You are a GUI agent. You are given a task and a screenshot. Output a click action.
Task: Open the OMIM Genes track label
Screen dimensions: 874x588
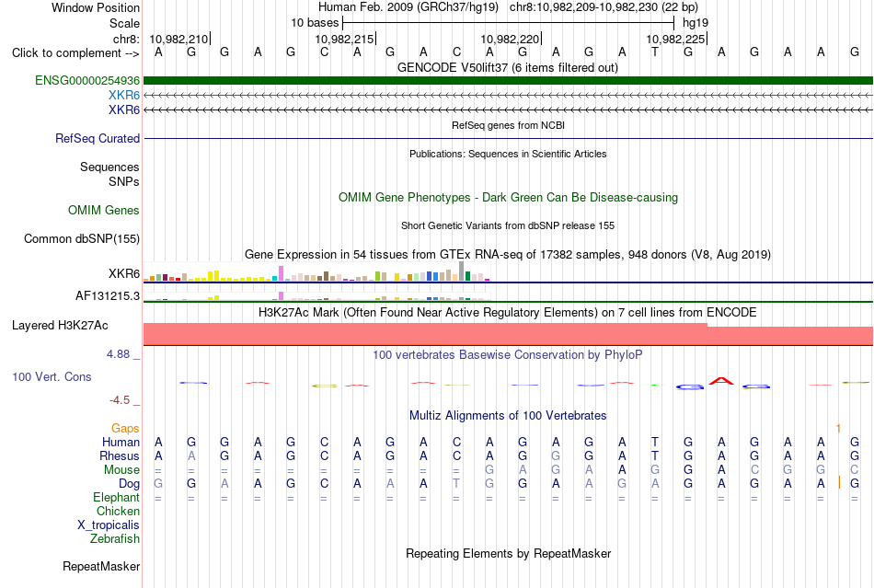click(x=103, y=210)
